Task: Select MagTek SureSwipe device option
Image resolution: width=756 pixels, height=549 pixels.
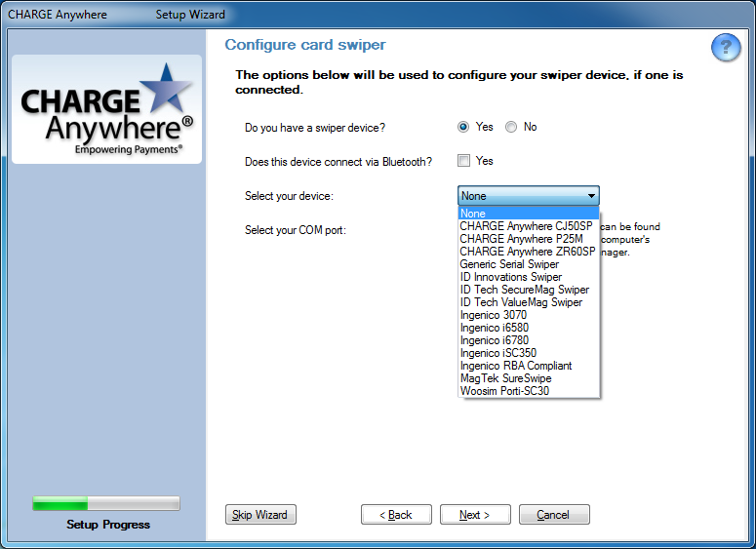Action: click(x=505, y=378)
